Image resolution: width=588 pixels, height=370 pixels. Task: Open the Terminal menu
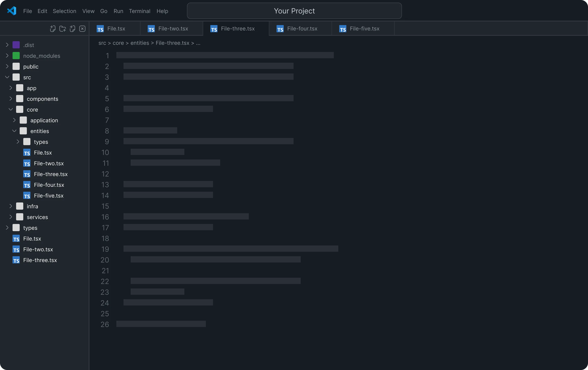coord(140,11)
